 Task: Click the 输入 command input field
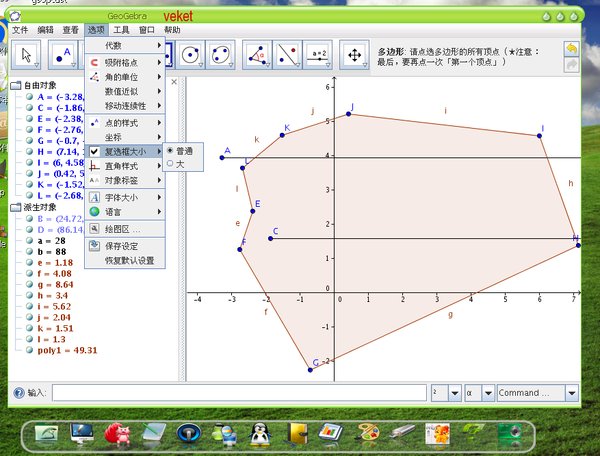tap(238, 394)
